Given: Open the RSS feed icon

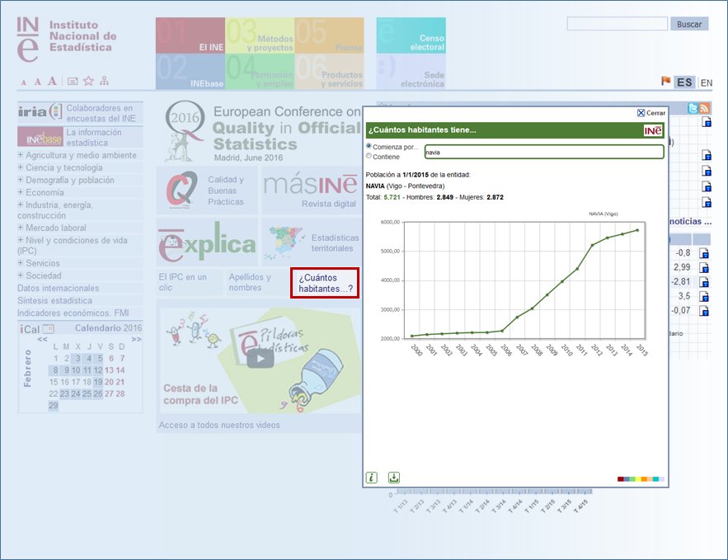Looking at the screenshot, I should [704, 108].
